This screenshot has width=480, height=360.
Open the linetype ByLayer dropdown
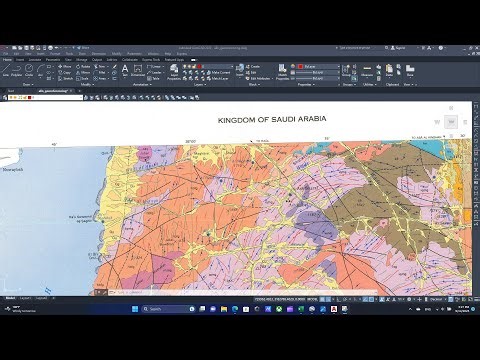318,78
